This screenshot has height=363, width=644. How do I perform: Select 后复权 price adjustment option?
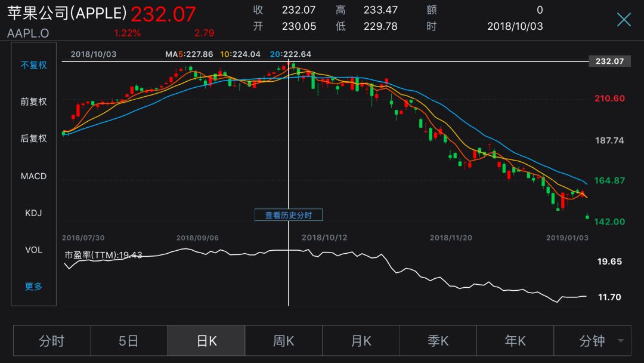click(34, 139)
